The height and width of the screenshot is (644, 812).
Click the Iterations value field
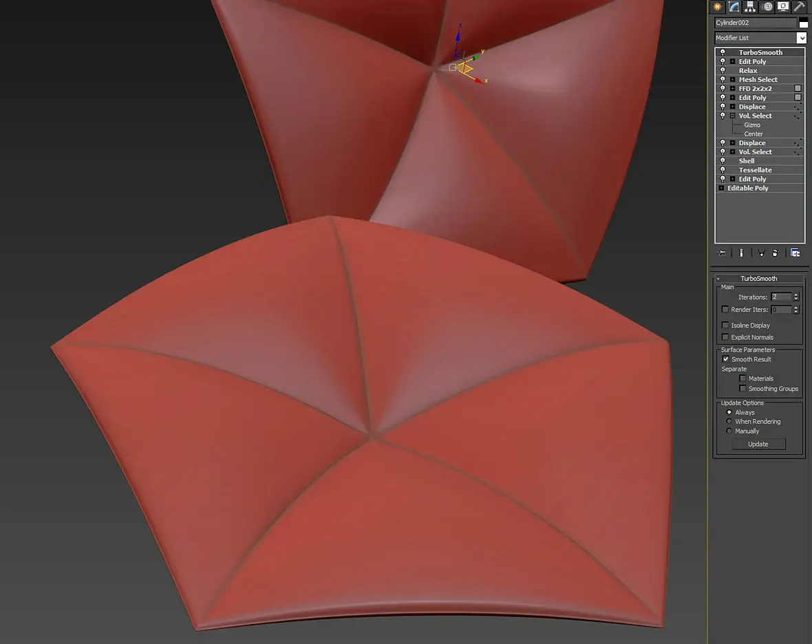pyautogui.click(x=781, y=297)
